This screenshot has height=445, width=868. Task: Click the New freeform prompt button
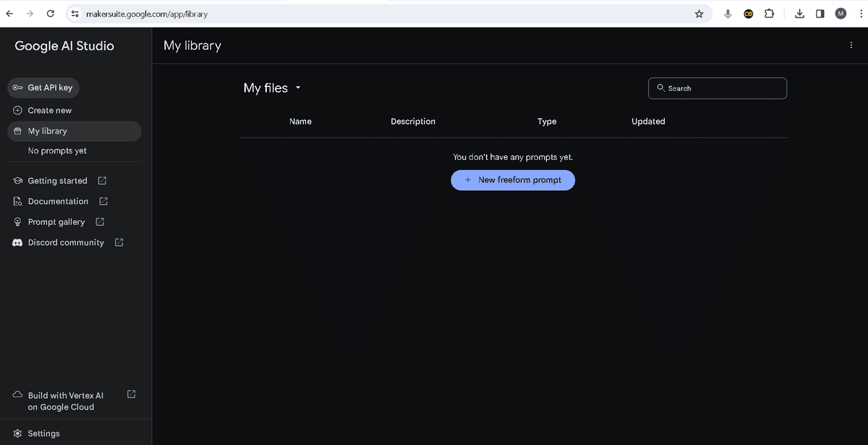(x=513, y=179)
